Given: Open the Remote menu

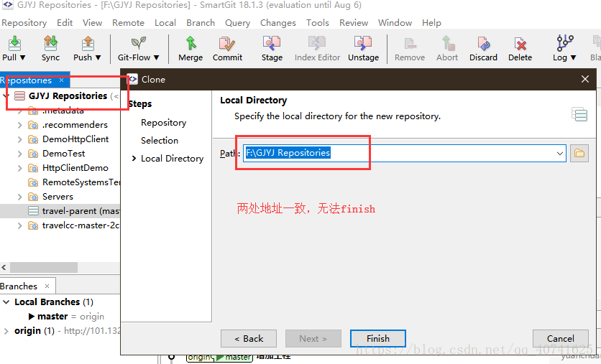Looking at the screenshot, I should point(128,23).
